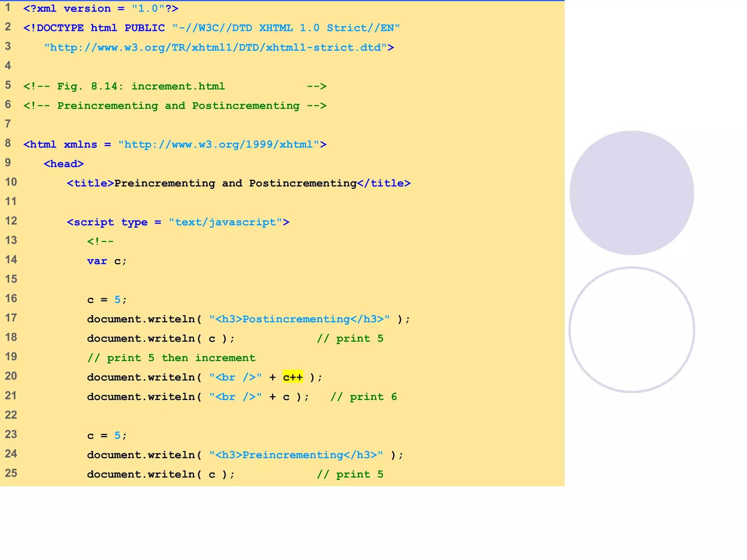Click the c = 5 assignment on line 23
This screenshot has width=747, height=560.
point(107,436)
